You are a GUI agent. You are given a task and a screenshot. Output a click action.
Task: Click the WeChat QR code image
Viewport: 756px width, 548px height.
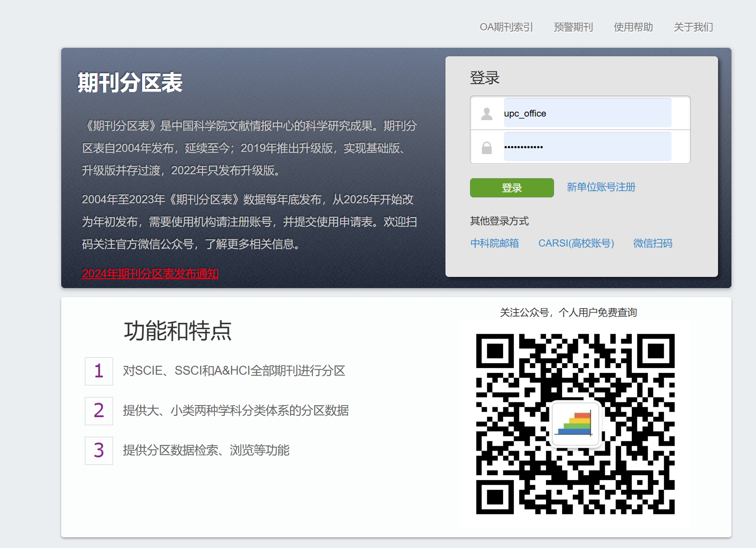coord(575,424)
